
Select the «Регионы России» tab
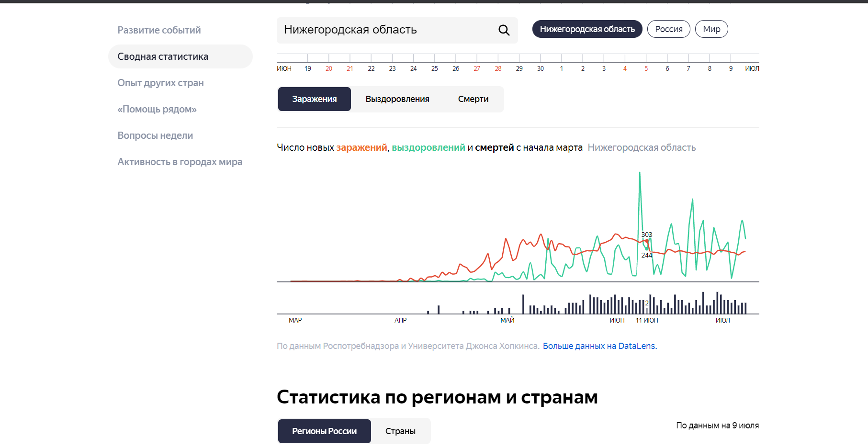pyautogui.click(x=324, y=431)
